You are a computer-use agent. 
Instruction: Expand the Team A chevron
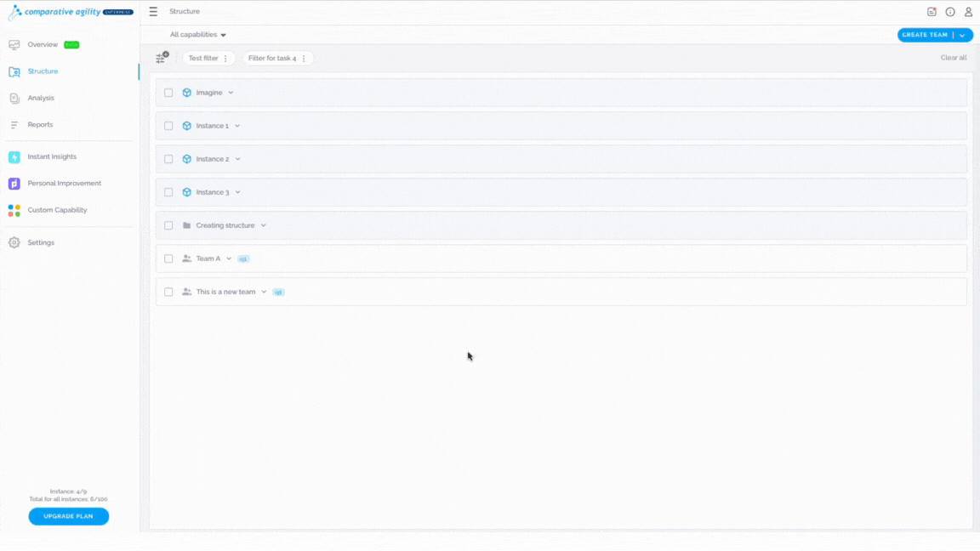(229, 258)
